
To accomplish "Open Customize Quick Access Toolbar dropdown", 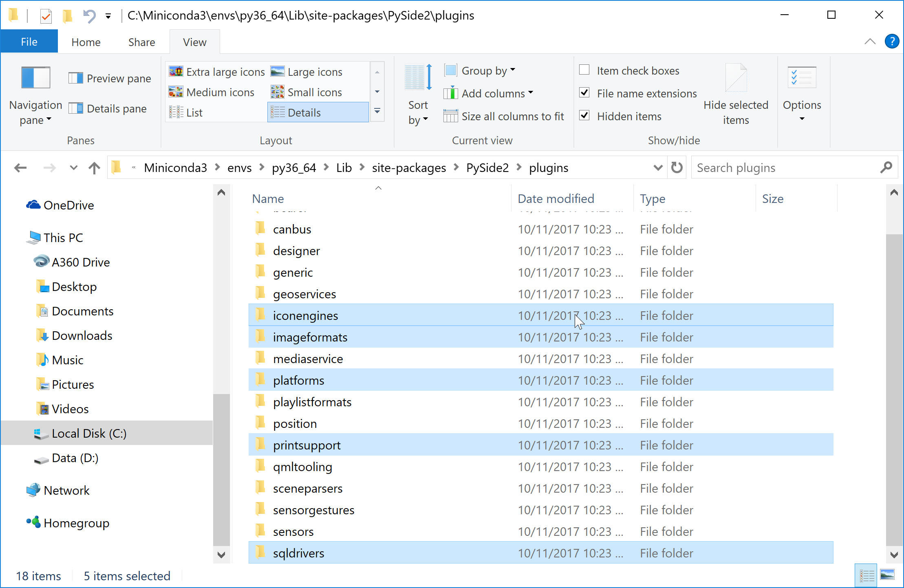I will coord(108,16).
